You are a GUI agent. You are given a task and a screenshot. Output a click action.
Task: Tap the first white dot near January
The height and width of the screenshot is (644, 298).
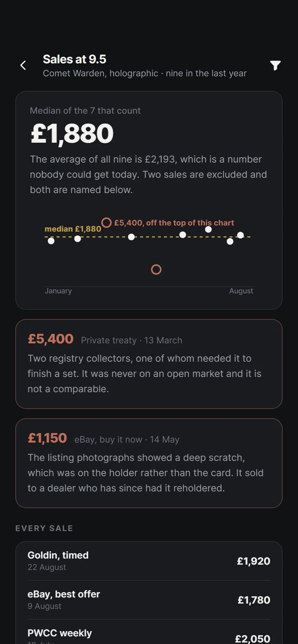click(x=51, y=241)
